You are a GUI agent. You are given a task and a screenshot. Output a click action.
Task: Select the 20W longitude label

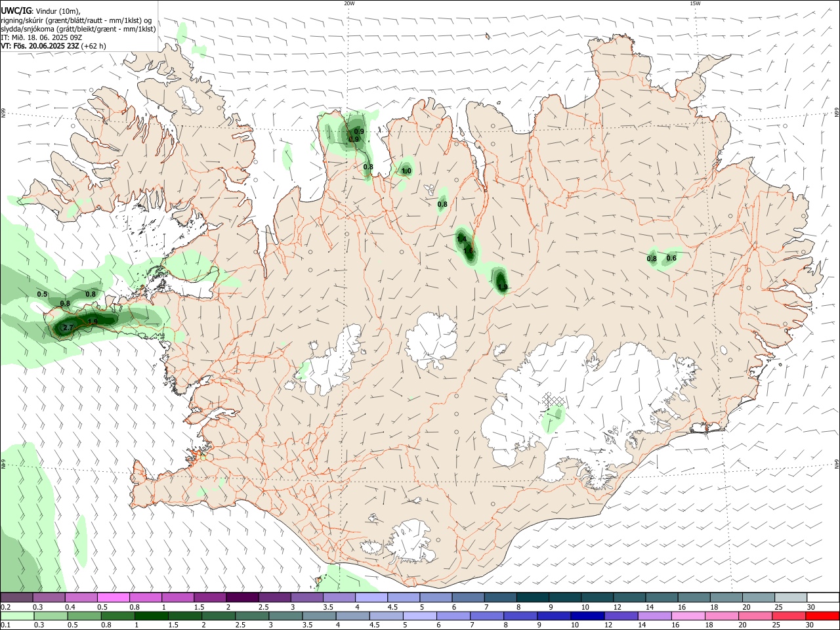[349, 3]
